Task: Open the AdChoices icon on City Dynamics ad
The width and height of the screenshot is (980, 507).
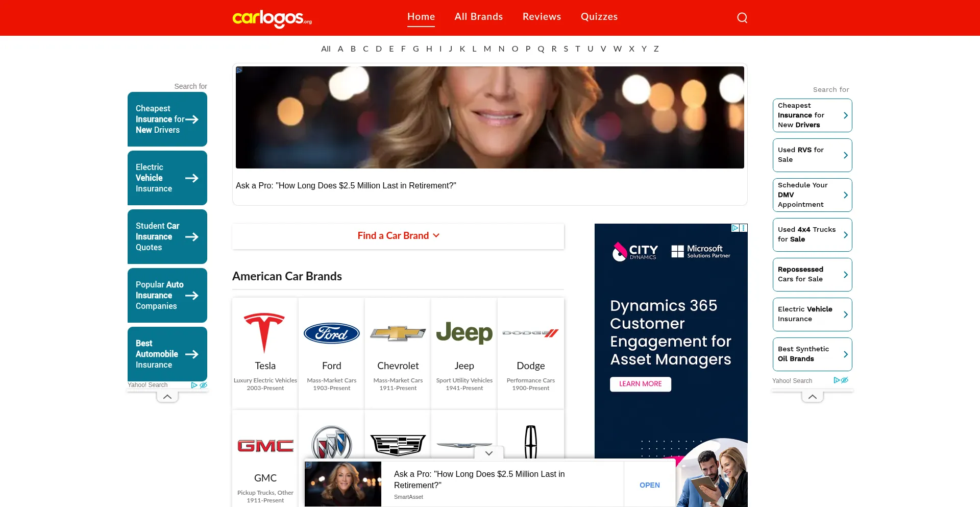Action: click(735, 228)
